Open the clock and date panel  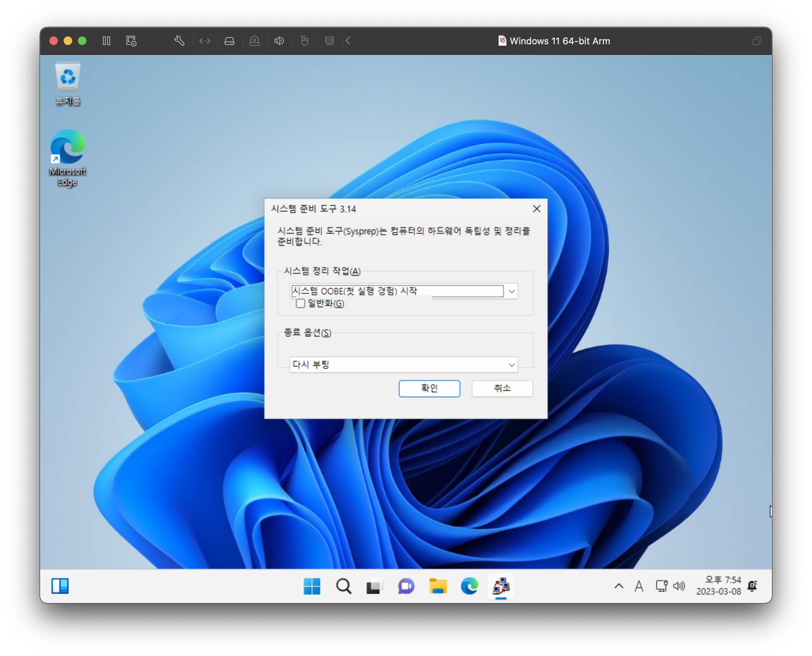(x=719, y=586)
